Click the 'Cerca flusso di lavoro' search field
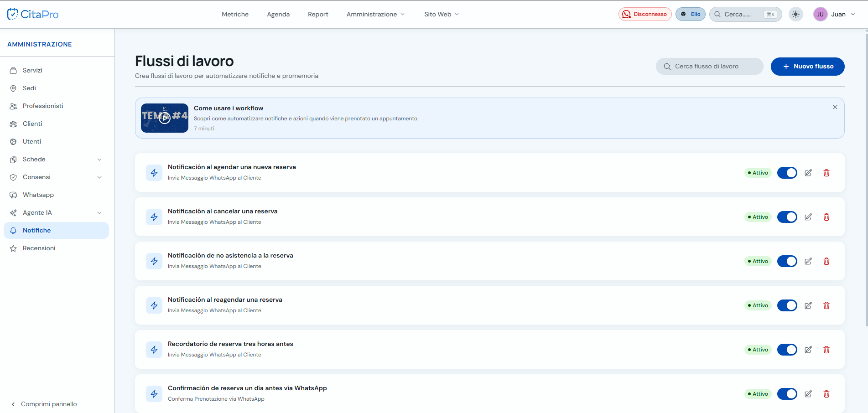The height and width of the screenshot is (413, 868). (x=709, y=66)
